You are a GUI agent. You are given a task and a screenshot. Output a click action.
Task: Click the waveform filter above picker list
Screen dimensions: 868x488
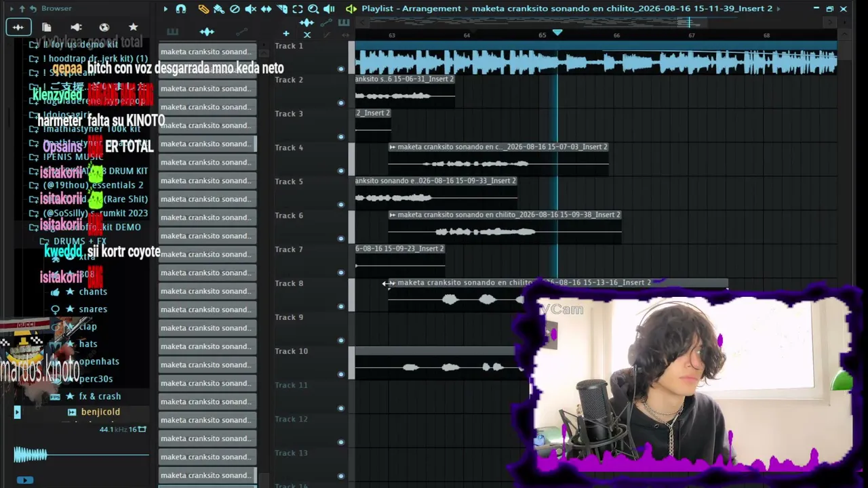coord(207,32)
